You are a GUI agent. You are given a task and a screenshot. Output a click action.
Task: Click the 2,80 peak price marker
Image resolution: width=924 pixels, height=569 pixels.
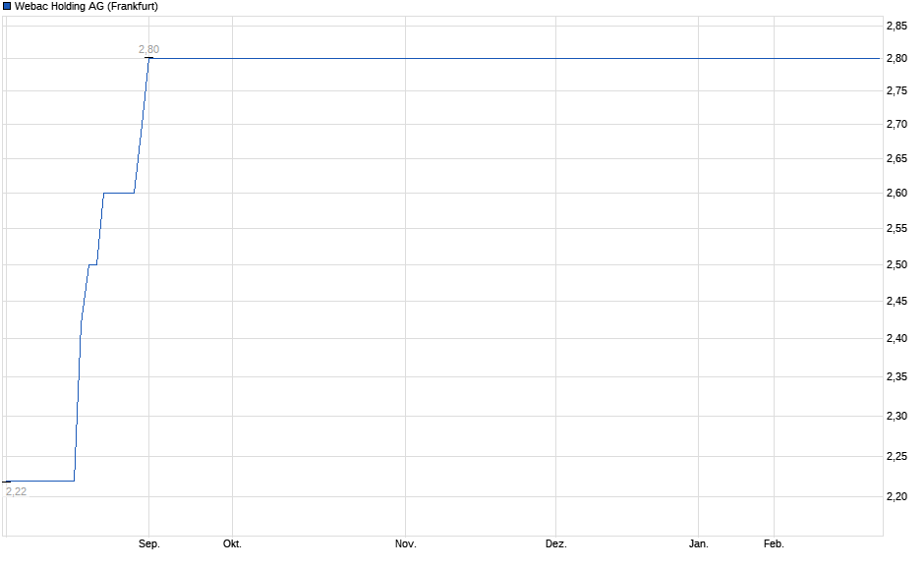tap(146, 47)
